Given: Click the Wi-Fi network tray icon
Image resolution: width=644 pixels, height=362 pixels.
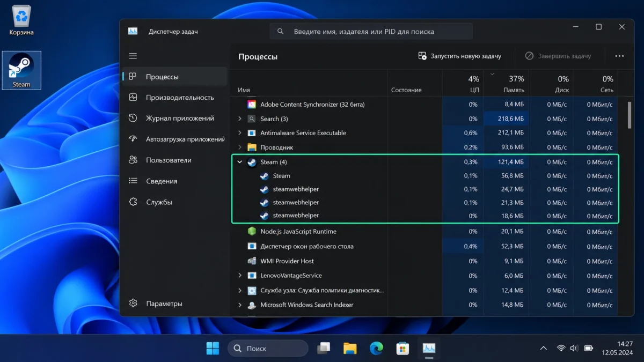Looking at the screenshot, I should (561, 349).
